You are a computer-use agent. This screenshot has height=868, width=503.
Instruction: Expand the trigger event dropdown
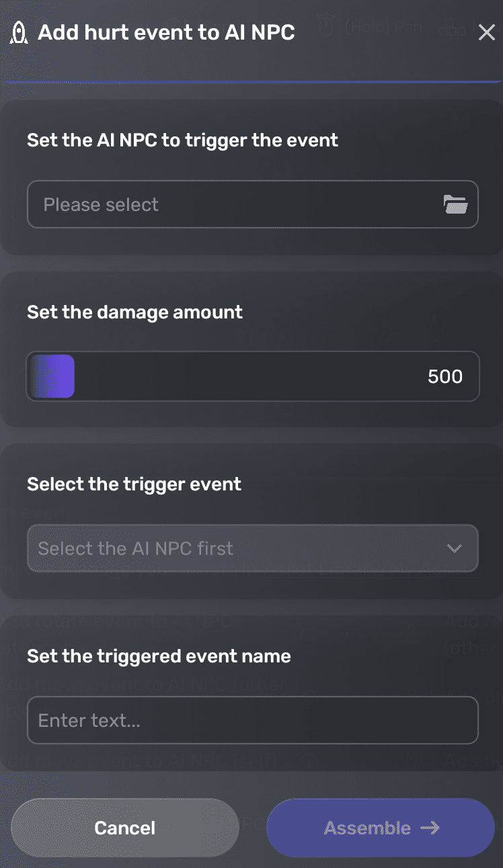coord(252,548)
